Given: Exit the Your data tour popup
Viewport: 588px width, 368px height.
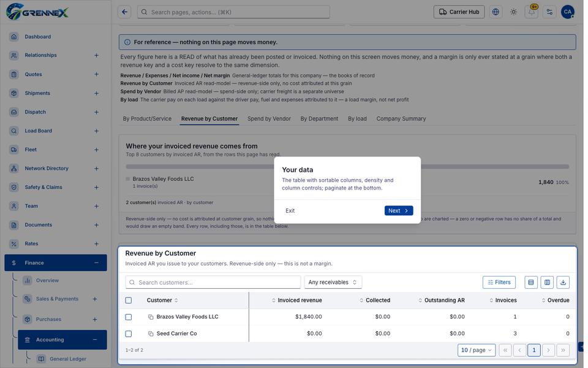Looking at the screenshot, I should [x=290, y=210].
